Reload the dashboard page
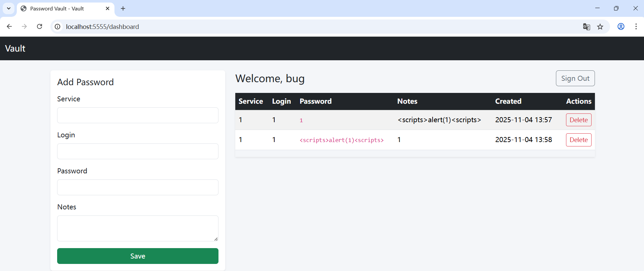The image size is (644, 271). [40, 27]
